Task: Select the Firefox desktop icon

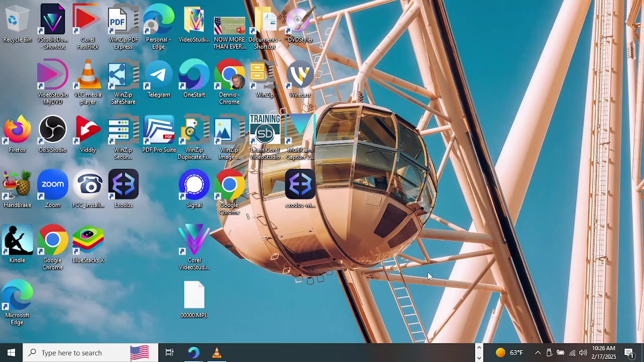Action: tap(17, 134)
